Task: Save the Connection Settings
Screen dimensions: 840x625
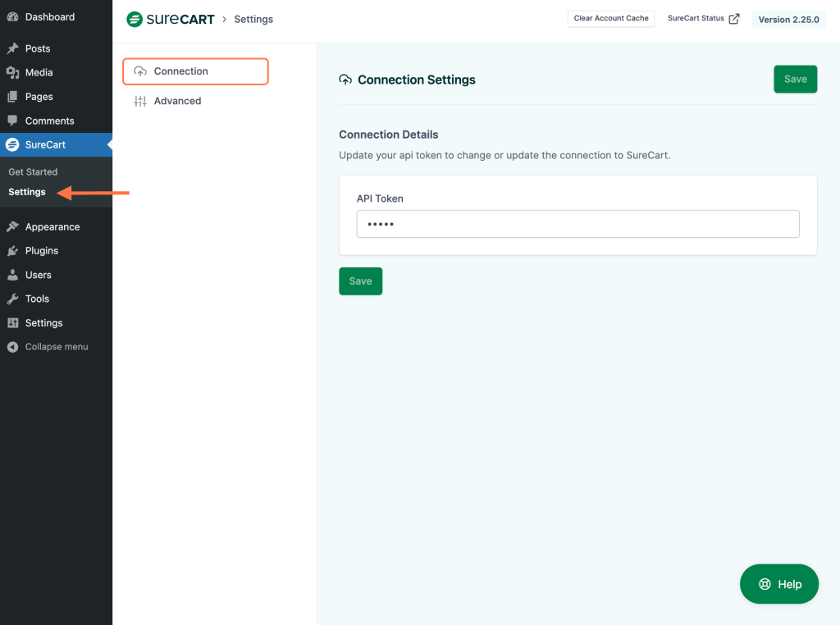Action: click(x=794, y=79)
